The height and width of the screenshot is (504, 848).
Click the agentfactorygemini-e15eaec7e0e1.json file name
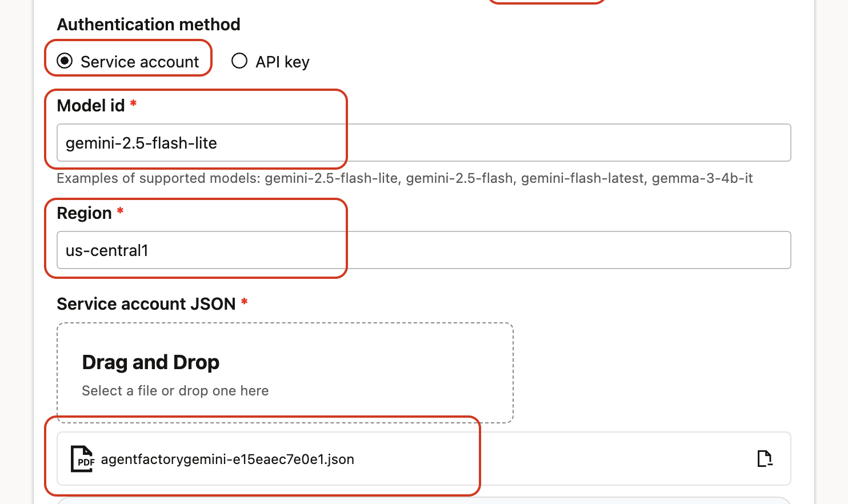pyautogui.click(x=227, y=459)
